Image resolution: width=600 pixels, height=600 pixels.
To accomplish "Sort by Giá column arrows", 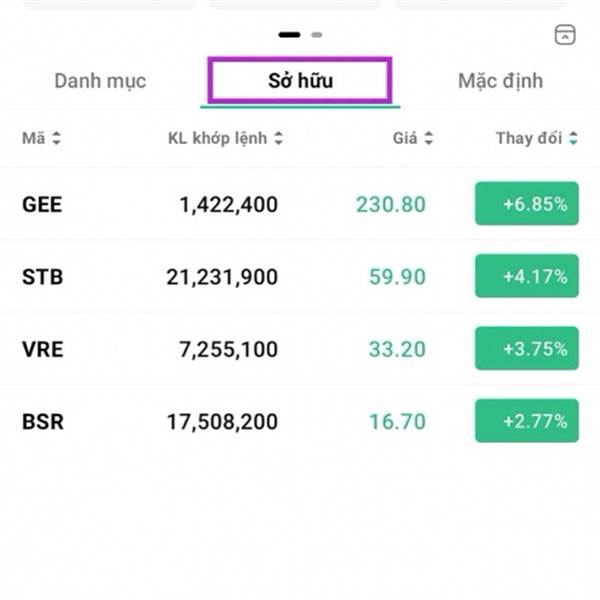I will (429, 139).
